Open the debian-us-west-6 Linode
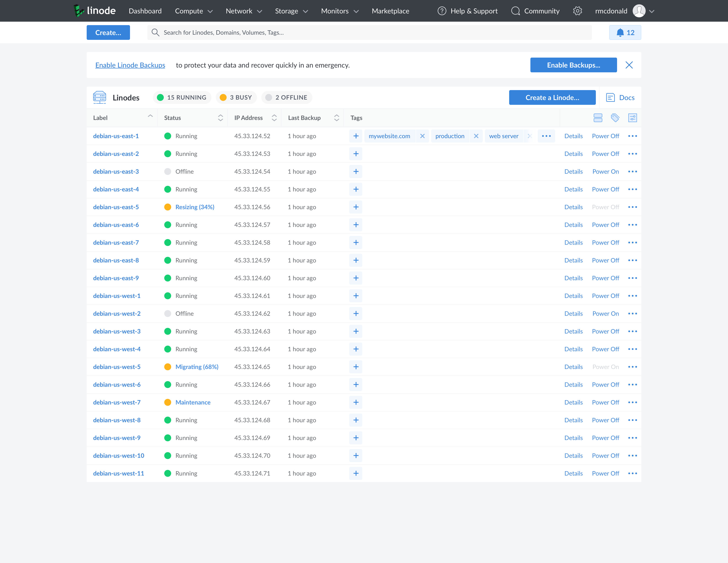Viewport: 728px width, 563px height. click(x=117, y=384)
